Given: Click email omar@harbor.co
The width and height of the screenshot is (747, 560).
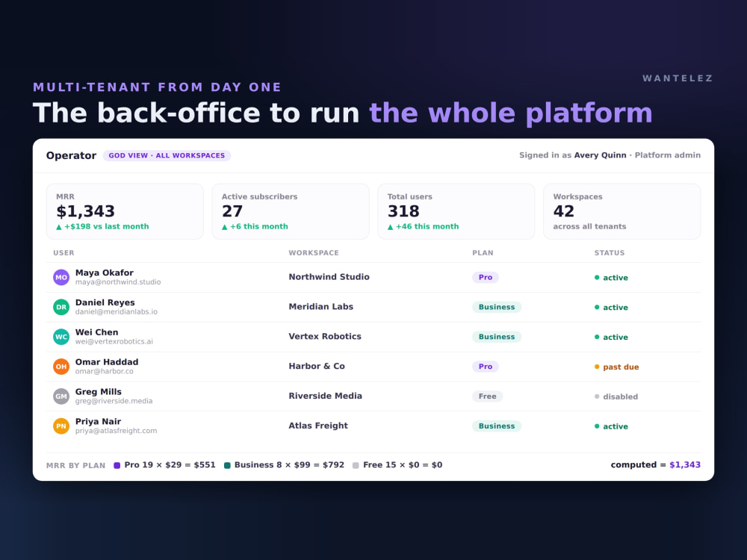Looking at the screenshot, I should coord(105,371).
